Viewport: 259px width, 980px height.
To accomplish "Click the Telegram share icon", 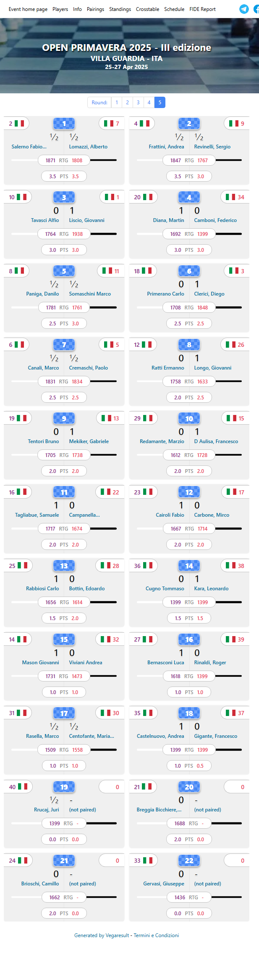I will (x=244, y=9).
